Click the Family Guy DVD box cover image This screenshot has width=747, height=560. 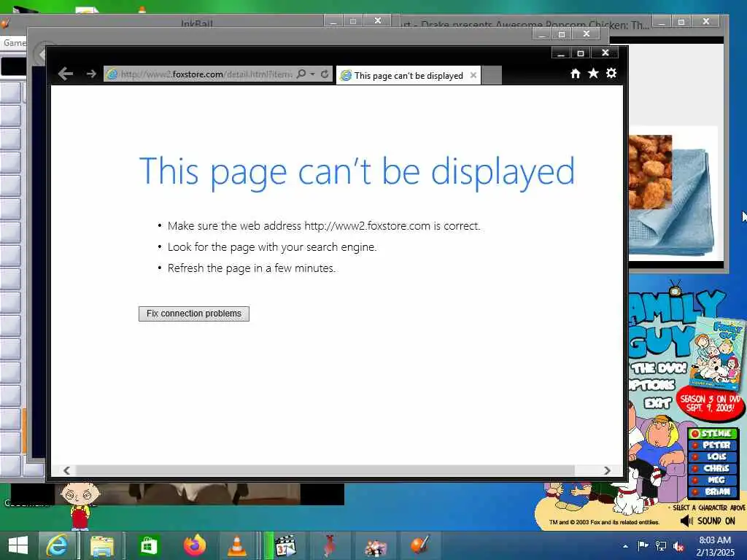(x=717, y=354)
